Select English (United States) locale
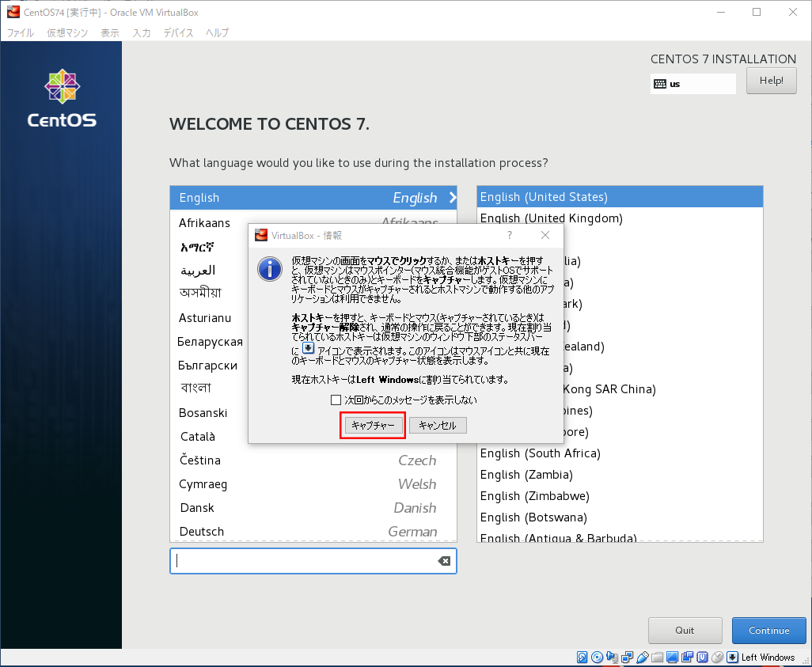 (x=620, y=197)
